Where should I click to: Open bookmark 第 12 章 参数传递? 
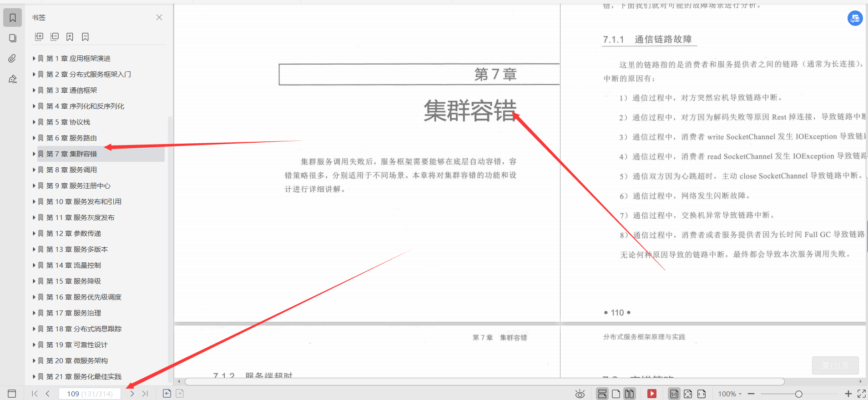[74, 234]
